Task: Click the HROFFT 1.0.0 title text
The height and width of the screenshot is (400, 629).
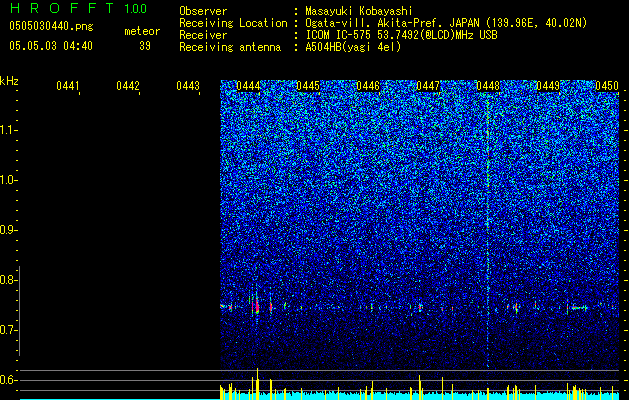Action: point(78,8)
